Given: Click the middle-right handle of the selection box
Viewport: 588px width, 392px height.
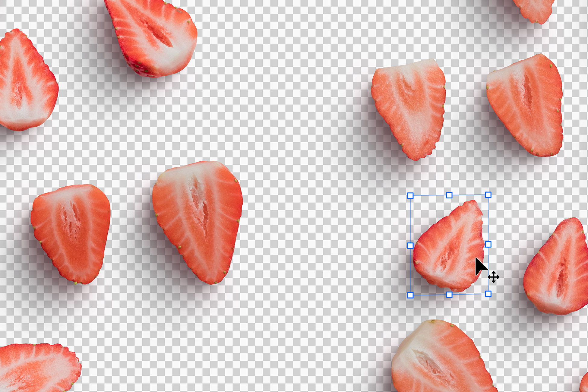Looking at the screenshot, I should point(488,244).
